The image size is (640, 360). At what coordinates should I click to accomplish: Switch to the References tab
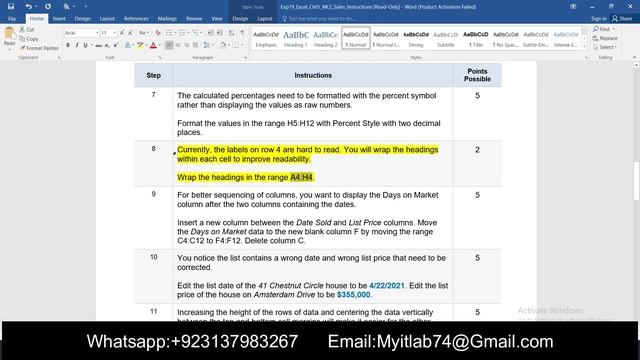click(136, 18)
